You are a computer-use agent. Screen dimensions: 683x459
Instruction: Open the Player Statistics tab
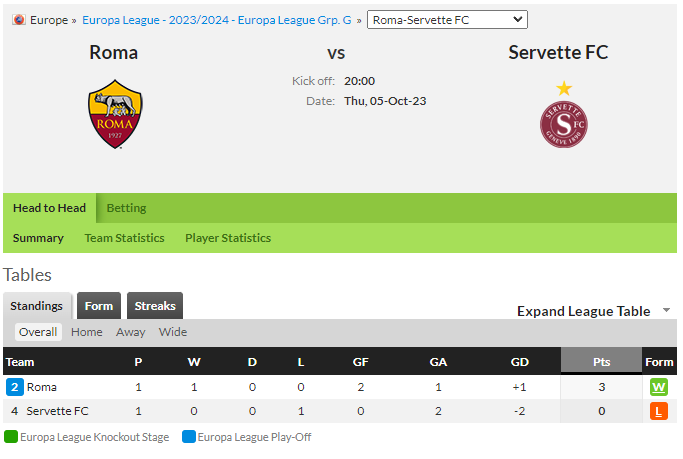(228, 238)
